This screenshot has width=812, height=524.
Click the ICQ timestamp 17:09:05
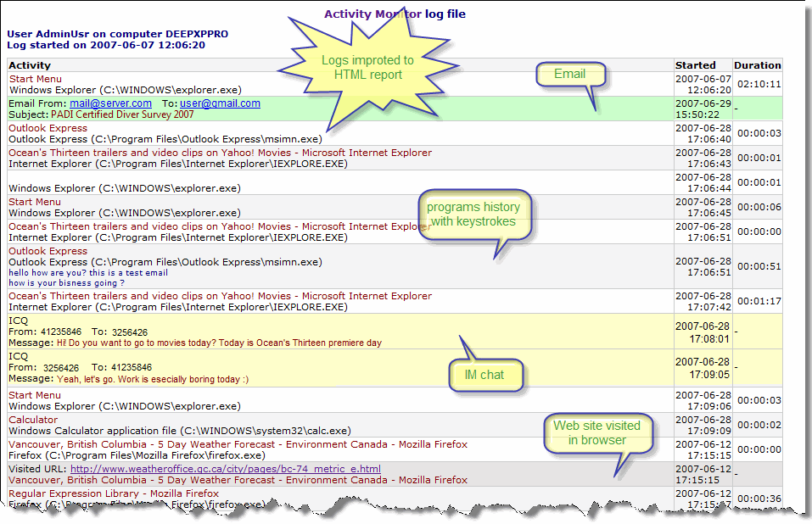coord(709,374)
